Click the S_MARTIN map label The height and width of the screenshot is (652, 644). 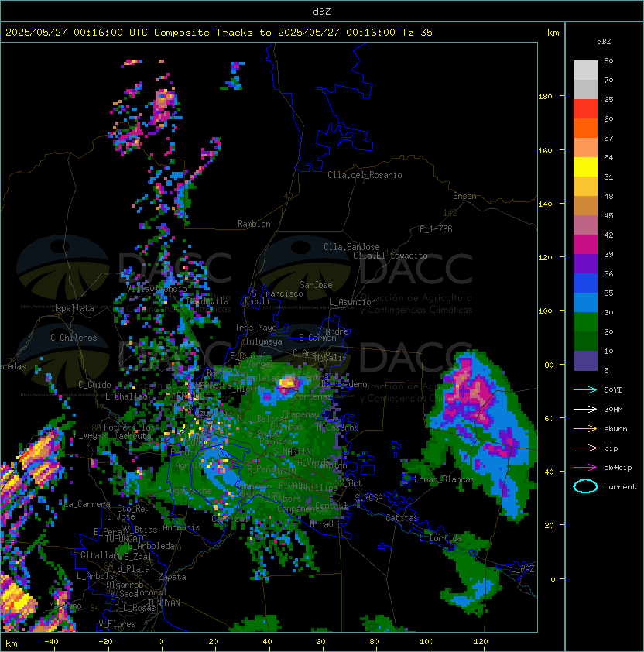[x=292, y=451]
